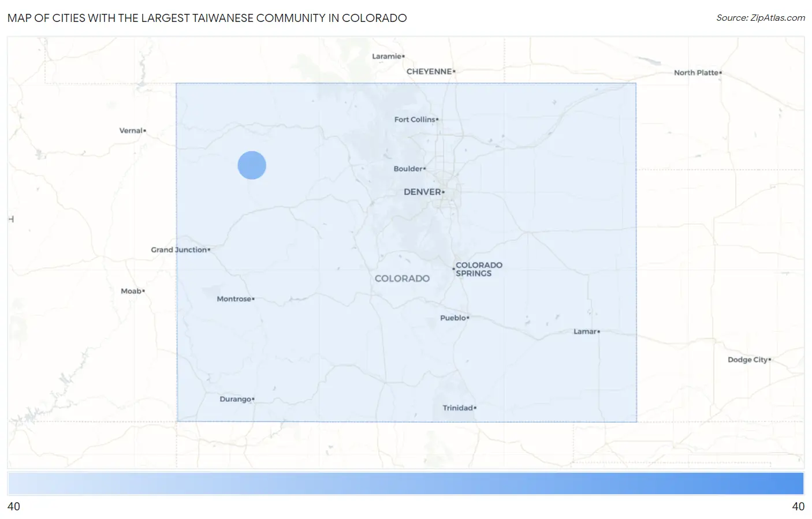The height and width of the screenshot is (519, 812).
Task: Click the North Platte label
Action: pos(698,73)
